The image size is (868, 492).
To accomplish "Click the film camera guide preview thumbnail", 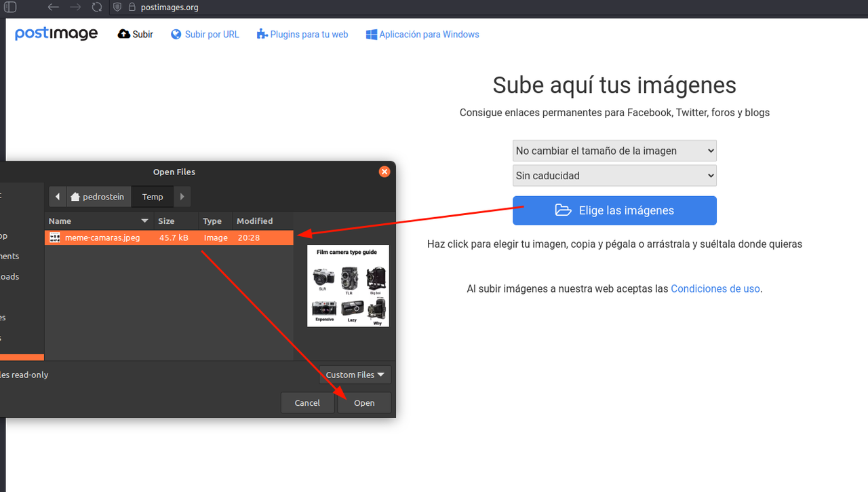I will pyautogui.click(x=348, y=286).
